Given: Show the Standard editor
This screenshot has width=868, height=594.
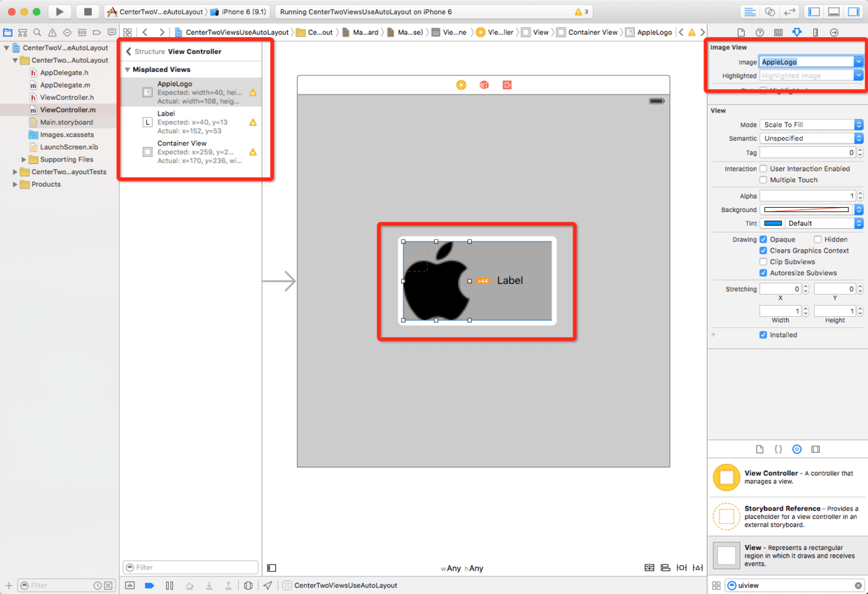Looking at the screenshot, I should 750,12.
